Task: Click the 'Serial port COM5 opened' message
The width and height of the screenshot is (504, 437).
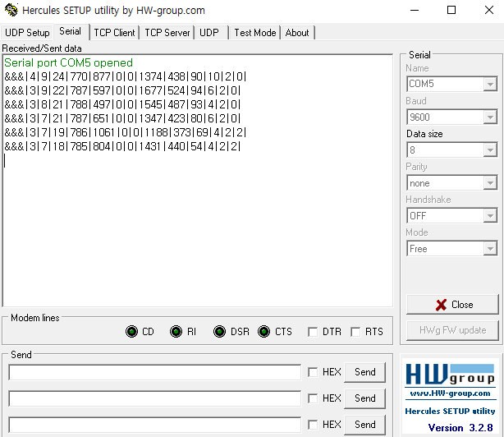Action: click(x=68, y=62)
